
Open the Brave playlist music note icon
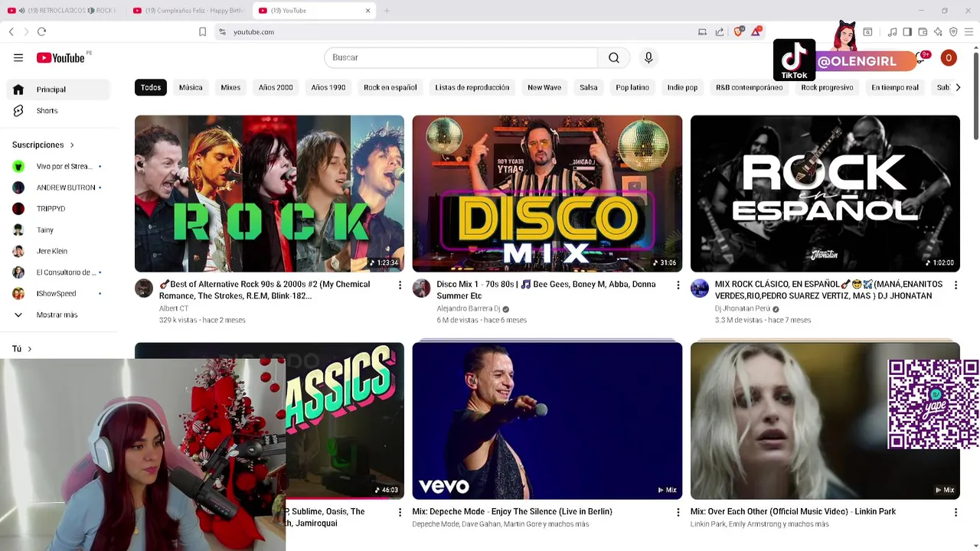(x=892, y=31)
